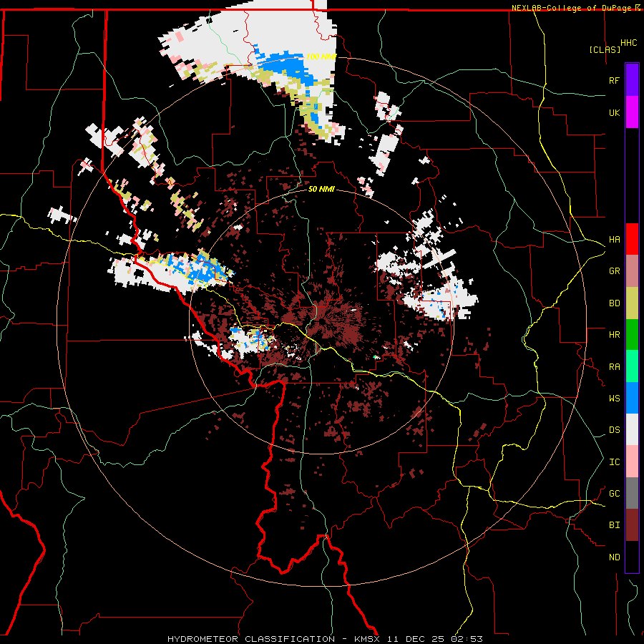The width and height of the screenshot is (644, 644).
Task: Click the 'HYDROMETEOR CLASSIFICATION' title text
Action: [x=251, y=639]
